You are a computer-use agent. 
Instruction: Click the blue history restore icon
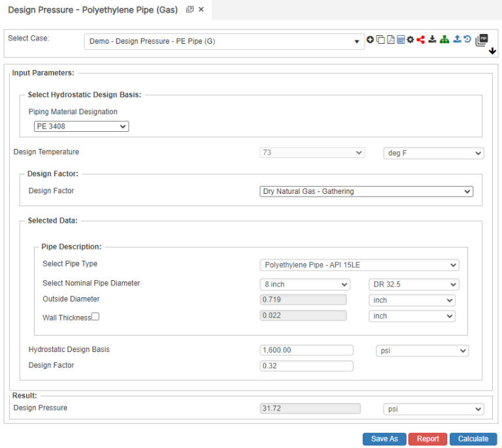click(x=467, y=39)
